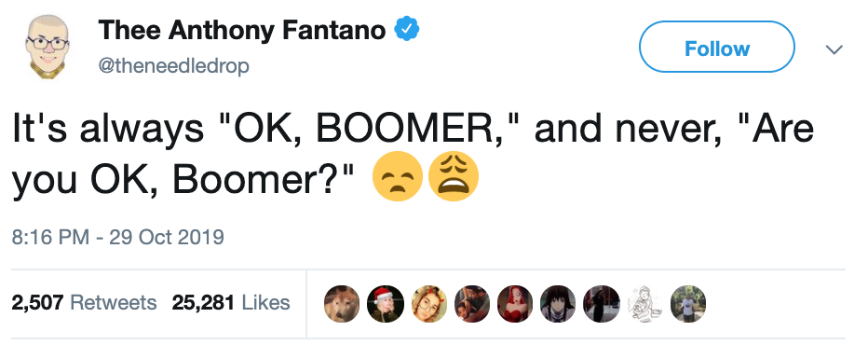868x345 pixels.
Task: Click the disappointed face emoji in tweet
Action: click(x=398, y=176)
